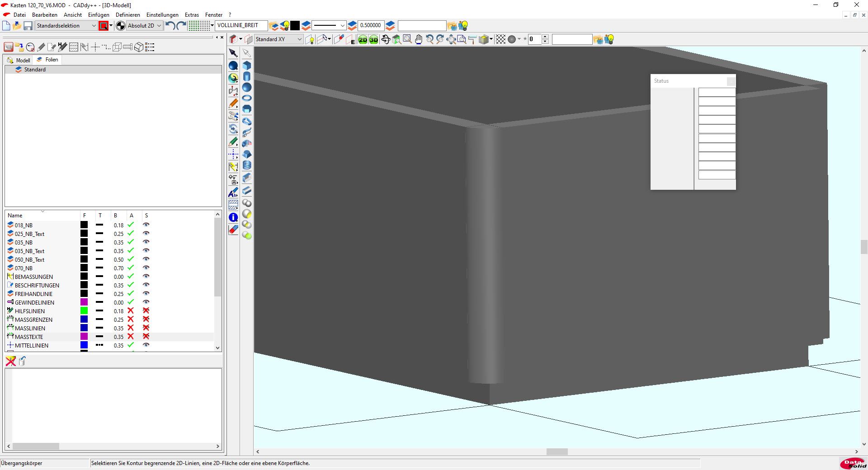Click the green 2D view button
The width and height of the screenshot is (868, 470).
[x=363, y=40]
